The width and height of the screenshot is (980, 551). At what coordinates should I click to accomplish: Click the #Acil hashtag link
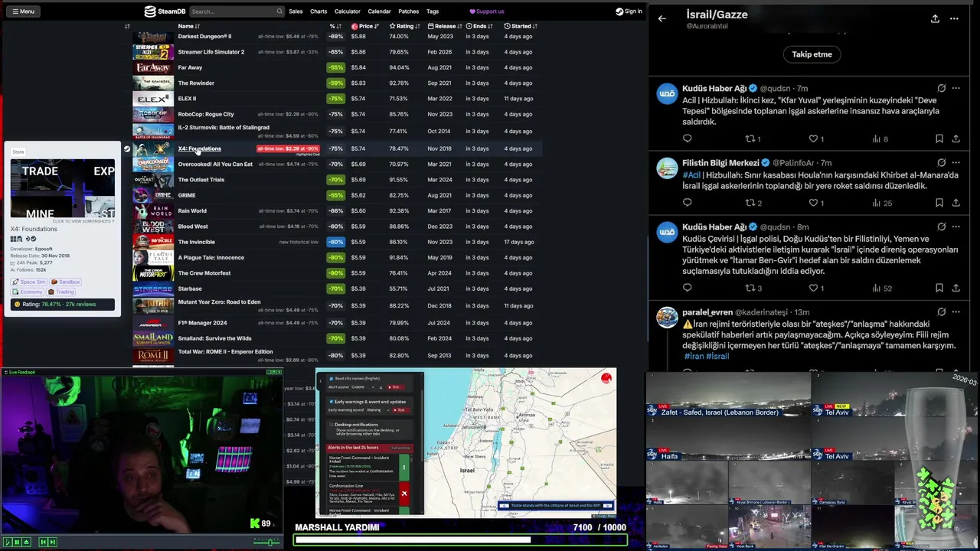point(691,175)
